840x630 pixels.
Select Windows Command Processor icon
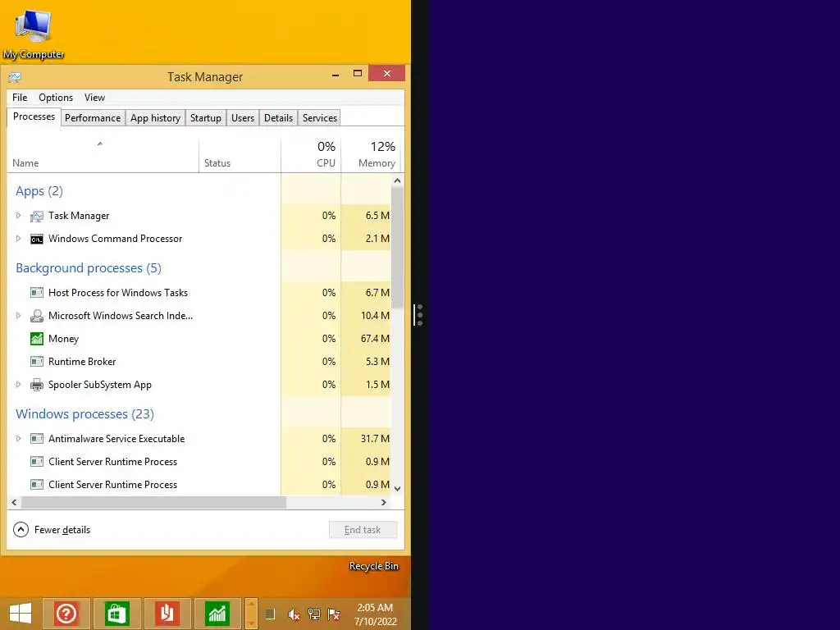(37, 239)
